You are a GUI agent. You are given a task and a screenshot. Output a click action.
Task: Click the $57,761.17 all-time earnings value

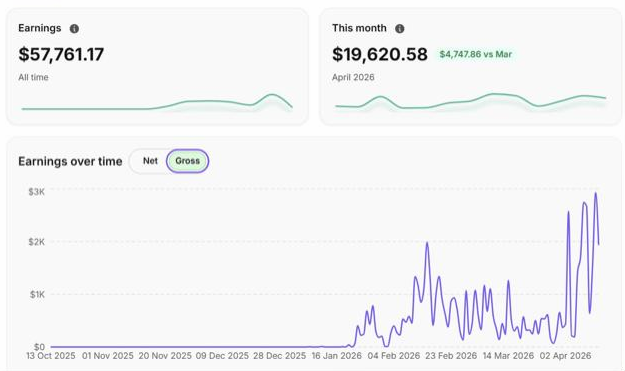point(61,55)
